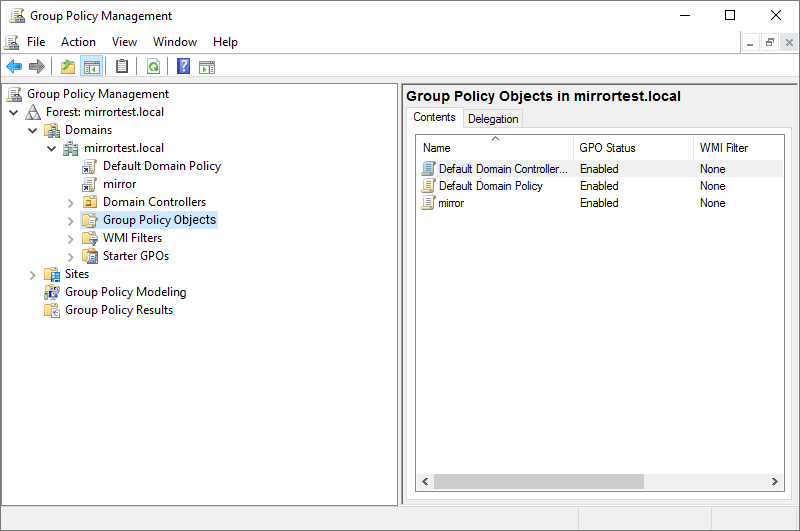This screenshot has width=800, height=531.
Task: Click the clipboard Properties toolbar icon
Action: click(122, 66)
